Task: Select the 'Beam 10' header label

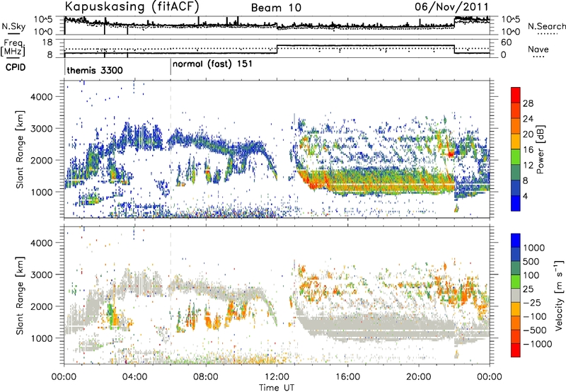Action: click(276, 8)
